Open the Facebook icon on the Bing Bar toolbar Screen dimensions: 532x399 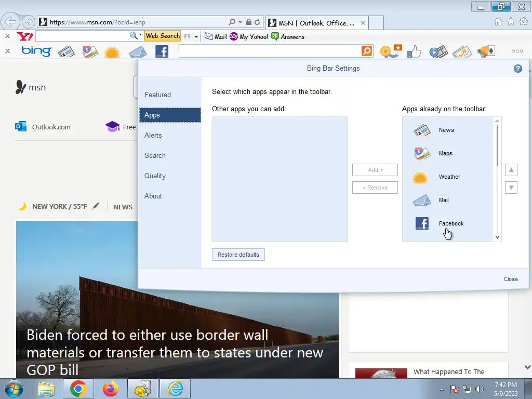tap(162, 51)
